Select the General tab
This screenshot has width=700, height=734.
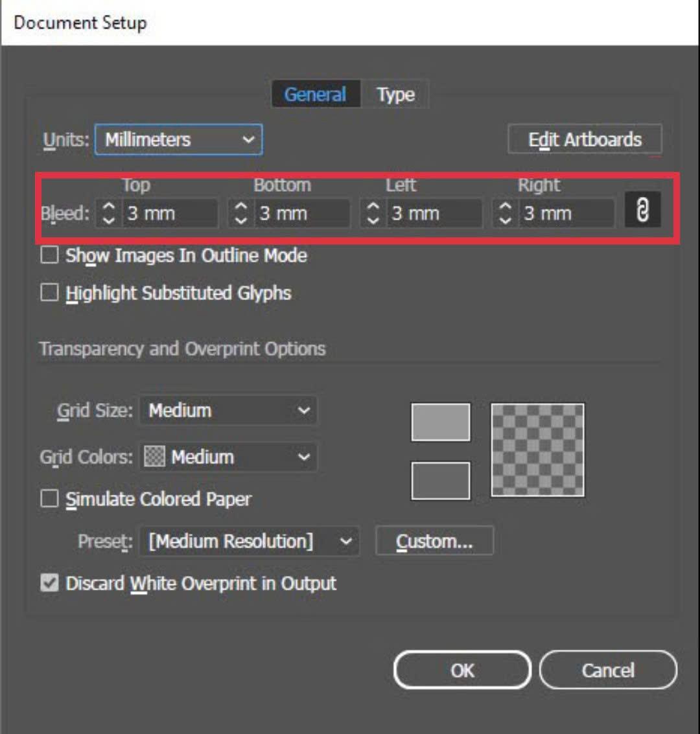[316, 95]
